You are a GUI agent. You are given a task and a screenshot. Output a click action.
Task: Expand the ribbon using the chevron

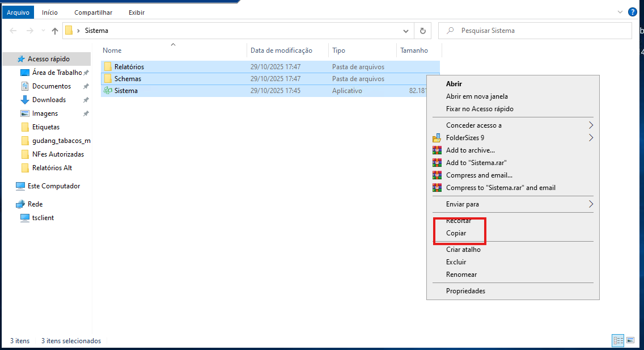click(x=619, y=12)
